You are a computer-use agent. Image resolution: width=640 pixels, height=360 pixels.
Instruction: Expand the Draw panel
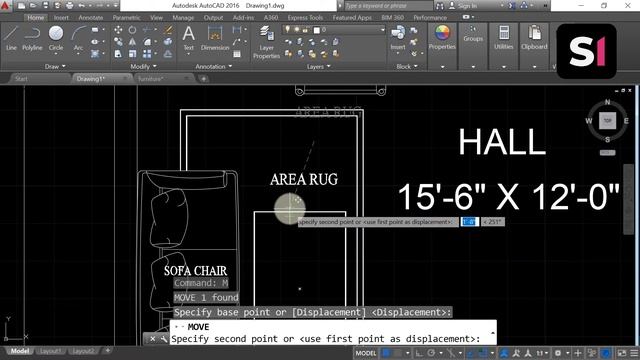tap(55, 67)
